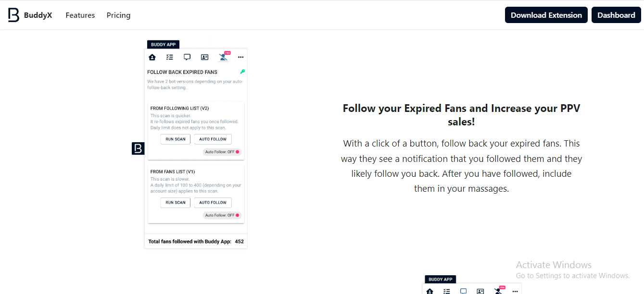Click floating B logo badge left of panel

click(138, 149)
